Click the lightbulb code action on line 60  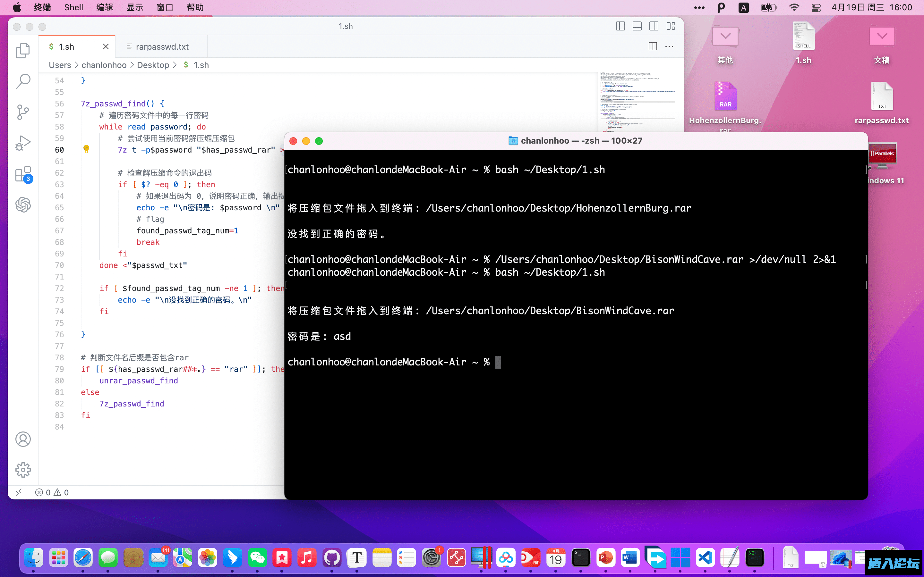pos(86,149)
